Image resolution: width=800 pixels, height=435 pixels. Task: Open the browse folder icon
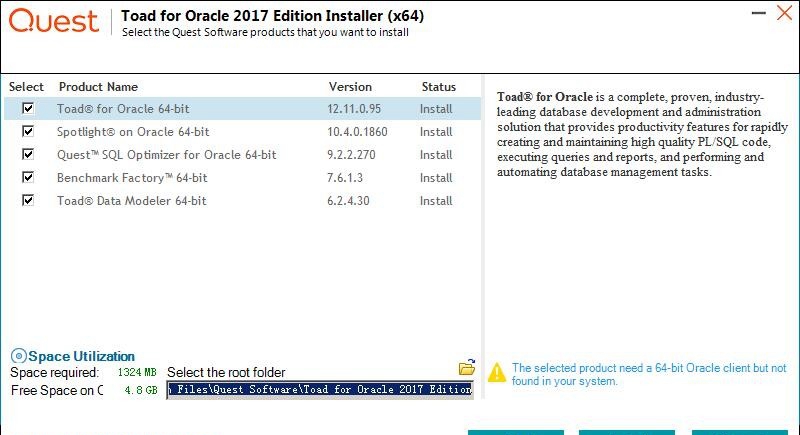click(x=467, y=367)
